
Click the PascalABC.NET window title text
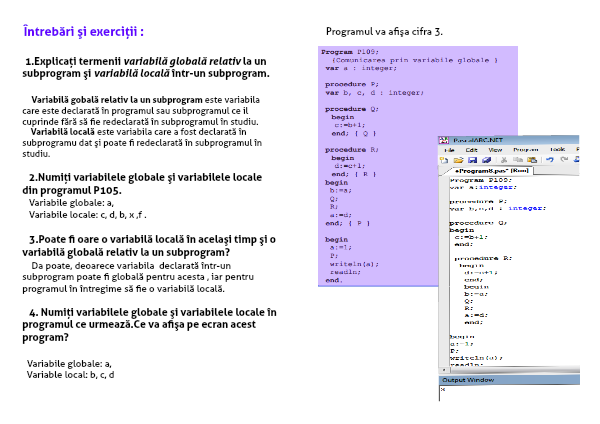pos(478,140)
